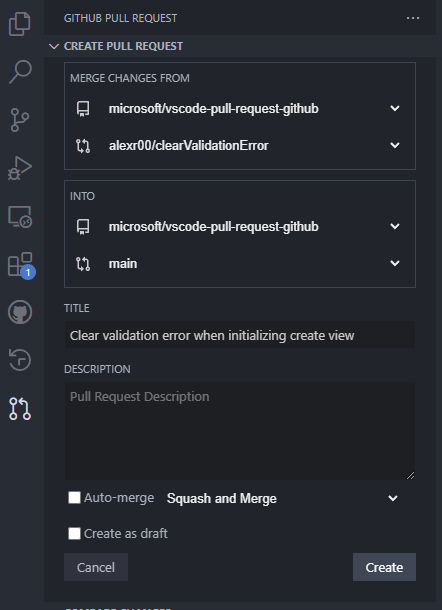Collapse the Create Pull Request section
The height and width of the screenshot is (610, 442).
pyautogui.click(x=54, y=46)
